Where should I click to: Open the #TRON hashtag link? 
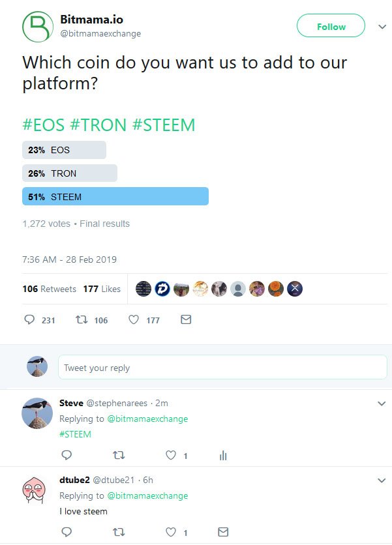98,125
